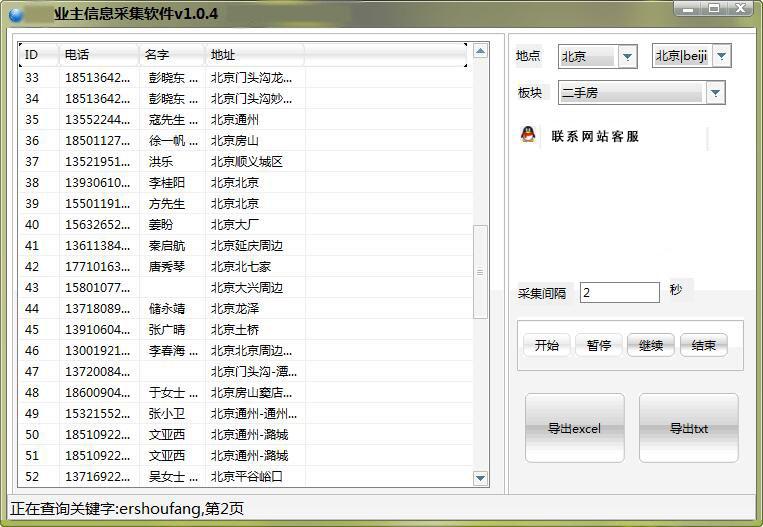The width and height of the screenshot is (763, 527).
Task: Select address 北京延庆周边
Action: pos(246,245)
